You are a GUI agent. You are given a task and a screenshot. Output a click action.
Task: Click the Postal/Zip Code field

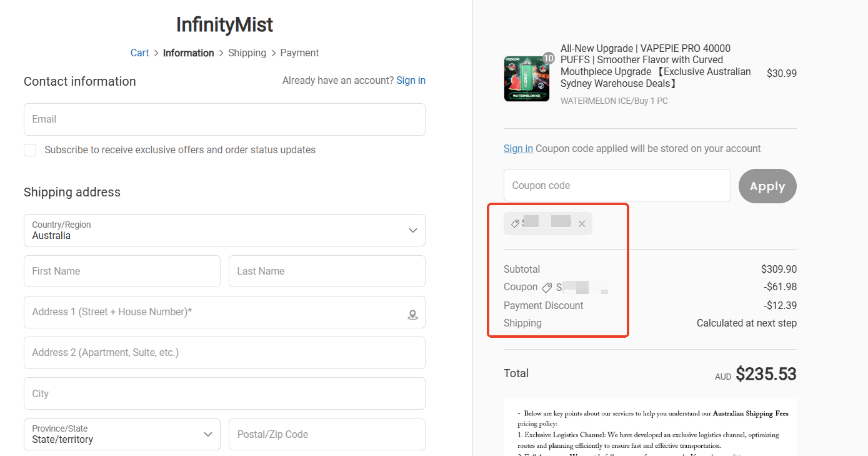click(x=327, y=434)
